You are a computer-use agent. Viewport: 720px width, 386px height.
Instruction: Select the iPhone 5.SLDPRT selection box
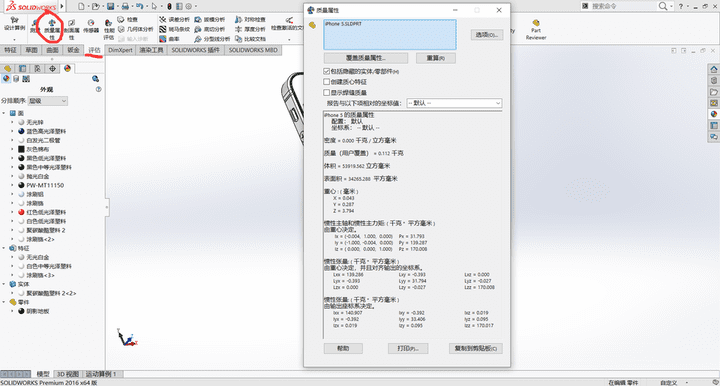(390, 34)
